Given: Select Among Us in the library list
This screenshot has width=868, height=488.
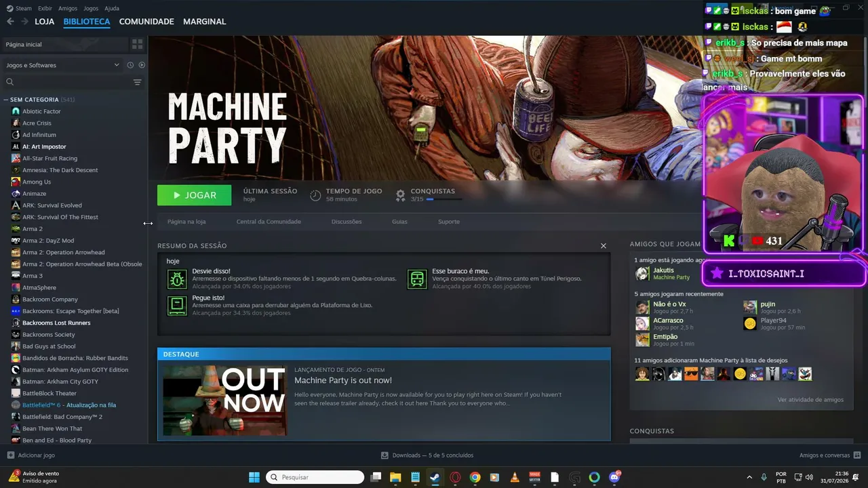Looking at the screenshot, I should pyautogui.click(x=37, y=182).
